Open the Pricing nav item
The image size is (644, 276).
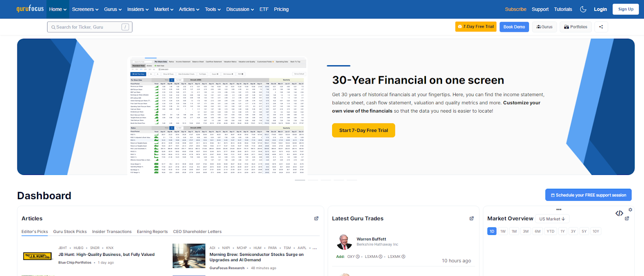pyautogui.click(x=281, y=9)
